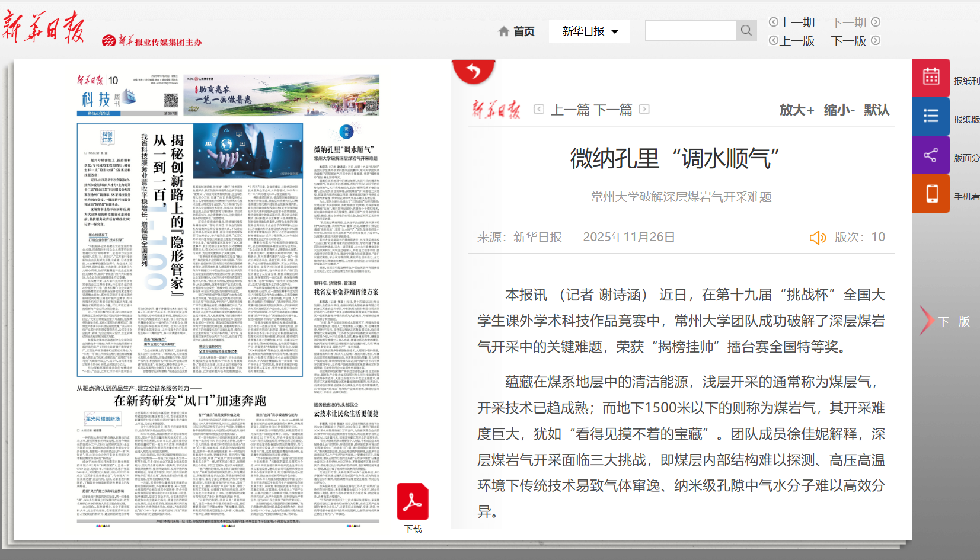Image resolution: width=980 pixels, height=560 pixels.
Task: Go to previous issue 上一期
Action: 792,23
